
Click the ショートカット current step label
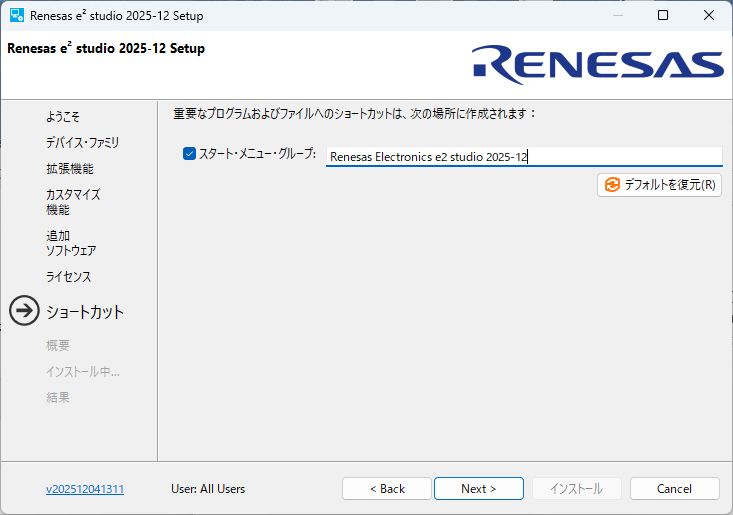(x=85, y=312)
